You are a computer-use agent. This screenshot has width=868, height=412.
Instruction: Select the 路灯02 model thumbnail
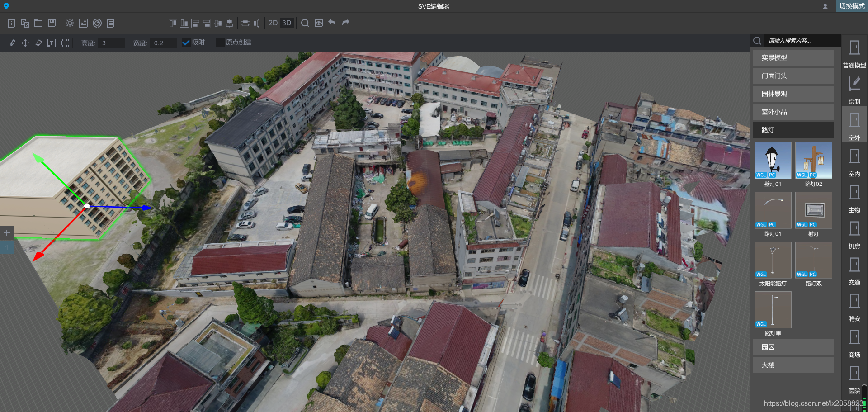pyautogui.click(x=814, y=161)
